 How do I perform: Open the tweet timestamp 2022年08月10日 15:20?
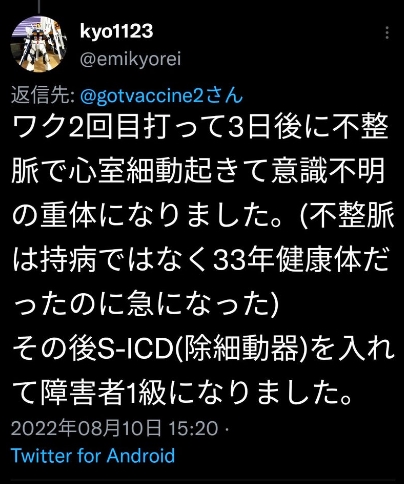114,427
